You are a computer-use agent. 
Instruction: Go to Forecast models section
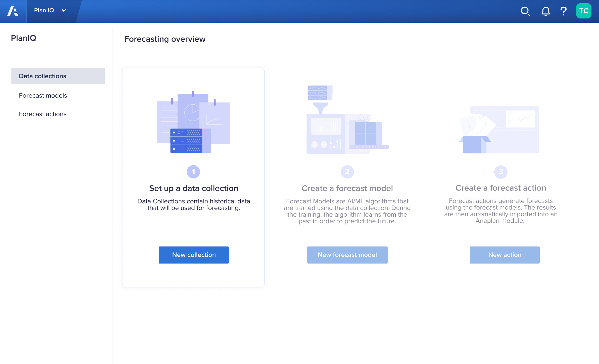pos(43,96)
